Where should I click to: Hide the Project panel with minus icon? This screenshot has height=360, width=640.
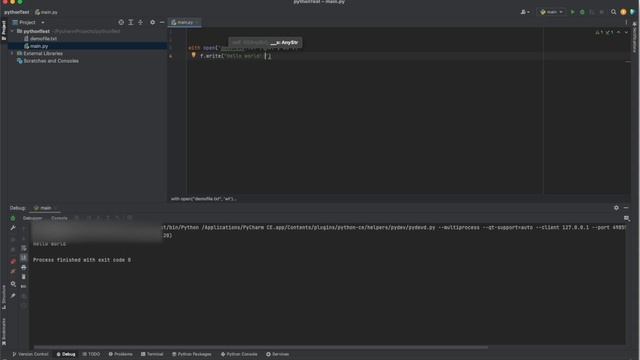(x=162, y=22)
